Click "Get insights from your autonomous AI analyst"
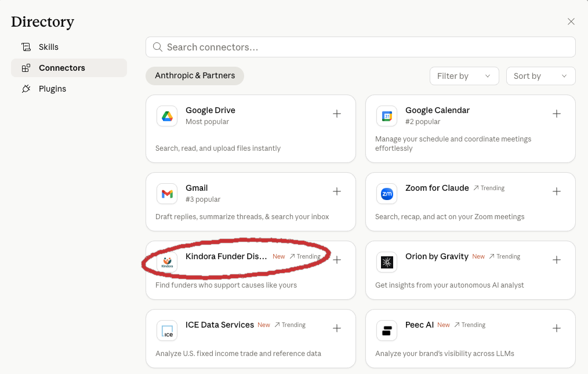Screen dimensions: 588x374 449,285
